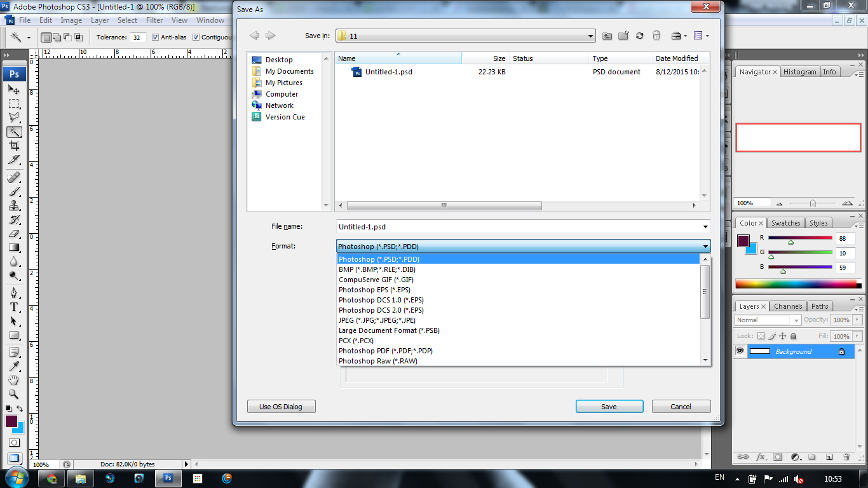
Task: Disable the Contiguous option
Action: pyautogui.click(x=197, y=37)
